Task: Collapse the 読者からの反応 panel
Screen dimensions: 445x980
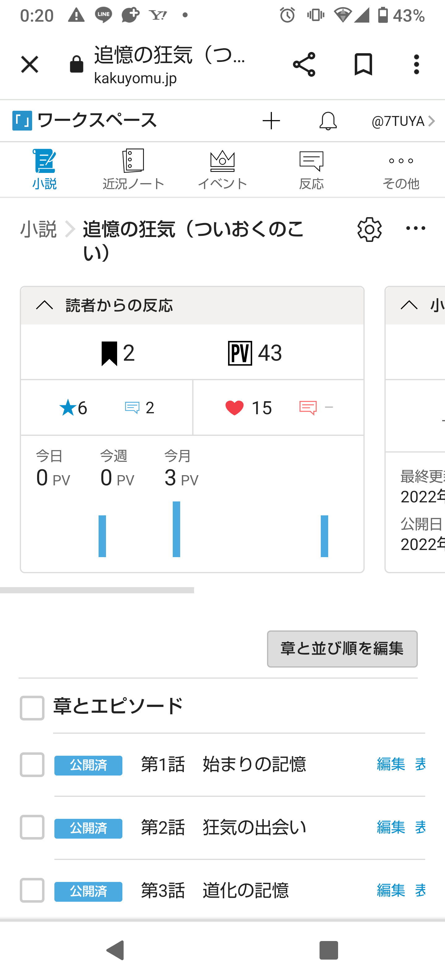Action: click(44, 305)
